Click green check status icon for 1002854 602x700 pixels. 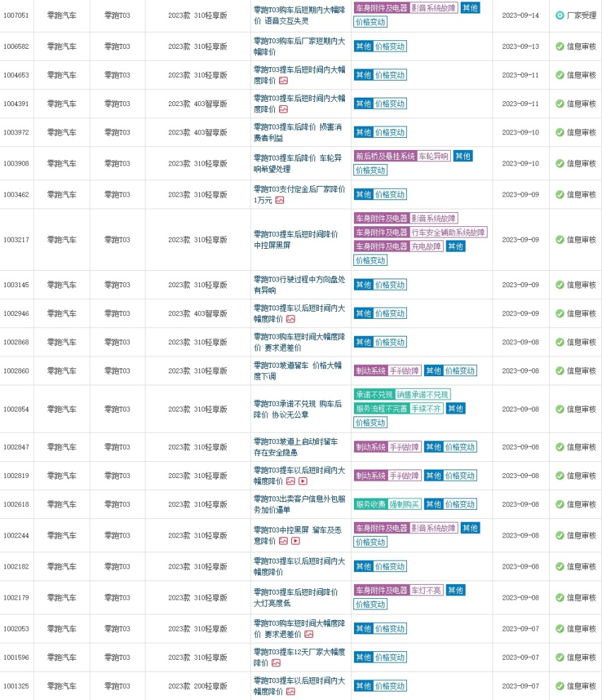(x=560, y=409)
